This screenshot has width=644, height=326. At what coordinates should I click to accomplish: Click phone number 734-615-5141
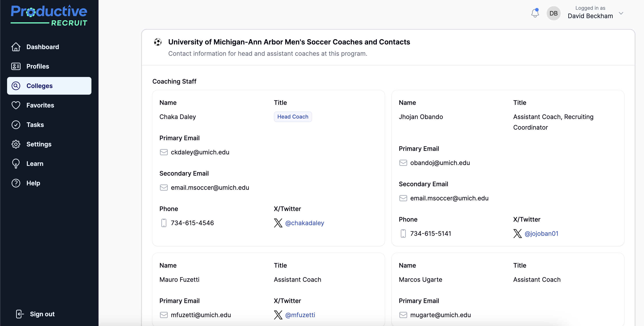click(x=431, y=233)
